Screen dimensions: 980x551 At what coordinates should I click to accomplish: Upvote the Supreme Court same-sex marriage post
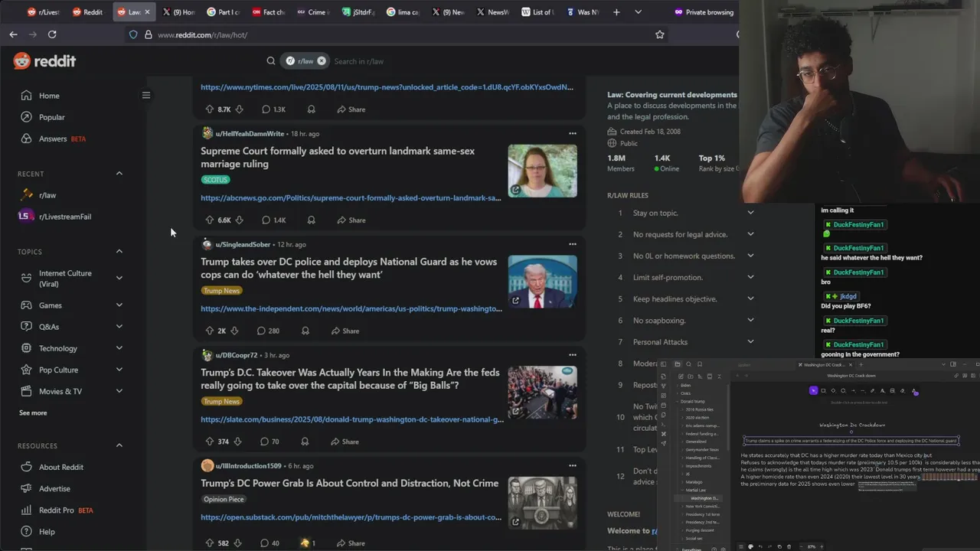point(209,220)
